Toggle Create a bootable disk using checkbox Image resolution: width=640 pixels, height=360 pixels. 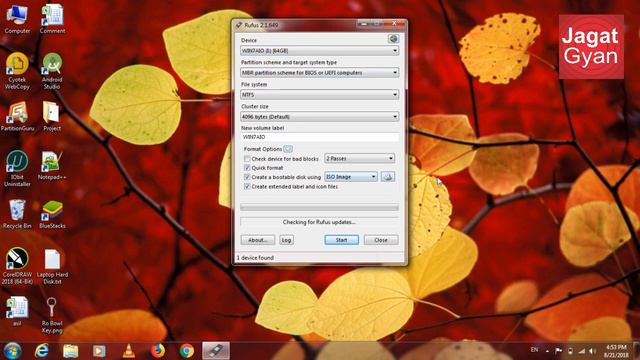[247, 177]
